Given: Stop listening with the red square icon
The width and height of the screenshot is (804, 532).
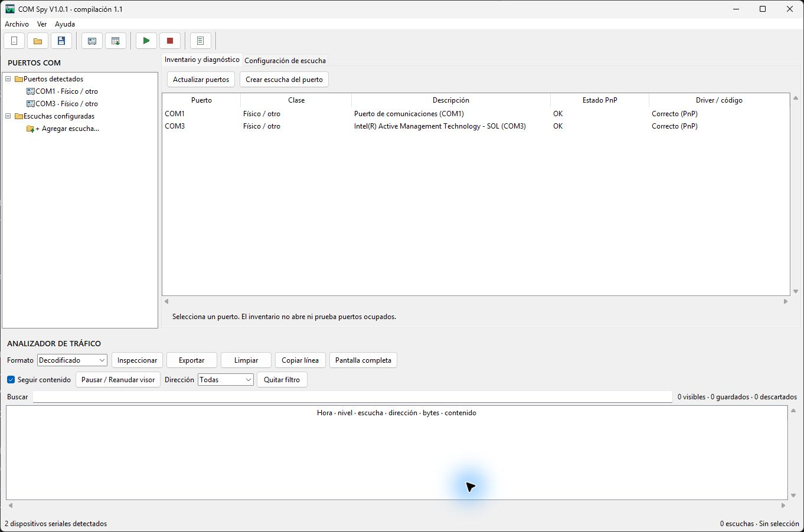Looking at the screenshot, I should pos(170,41).
